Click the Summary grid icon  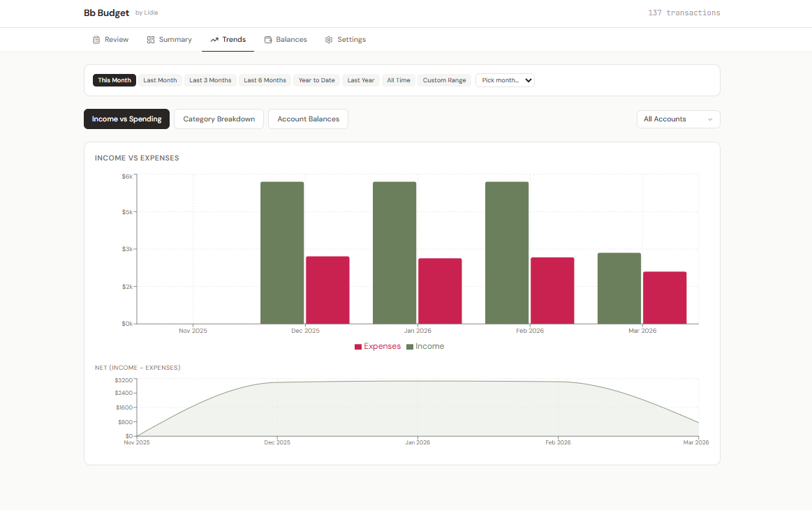click(x=151, y=40)
